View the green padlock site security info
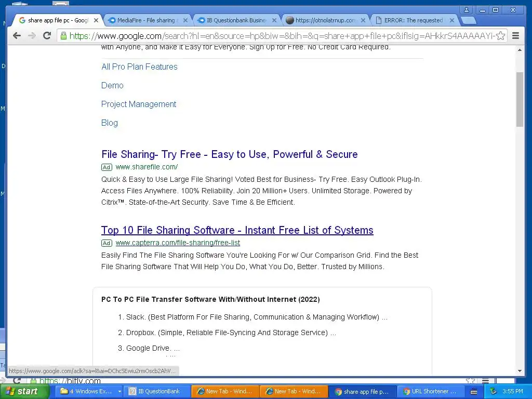Viewport: 532px width, 399px height. coord(63,36)
